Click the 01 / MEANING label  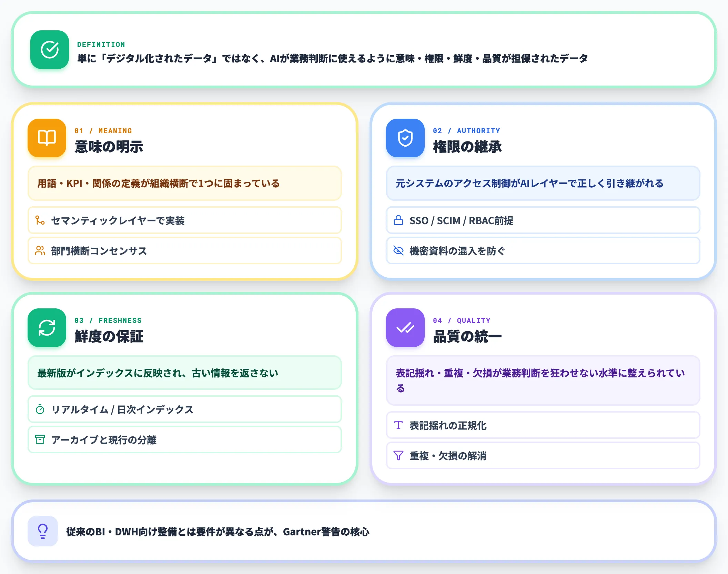103,131
